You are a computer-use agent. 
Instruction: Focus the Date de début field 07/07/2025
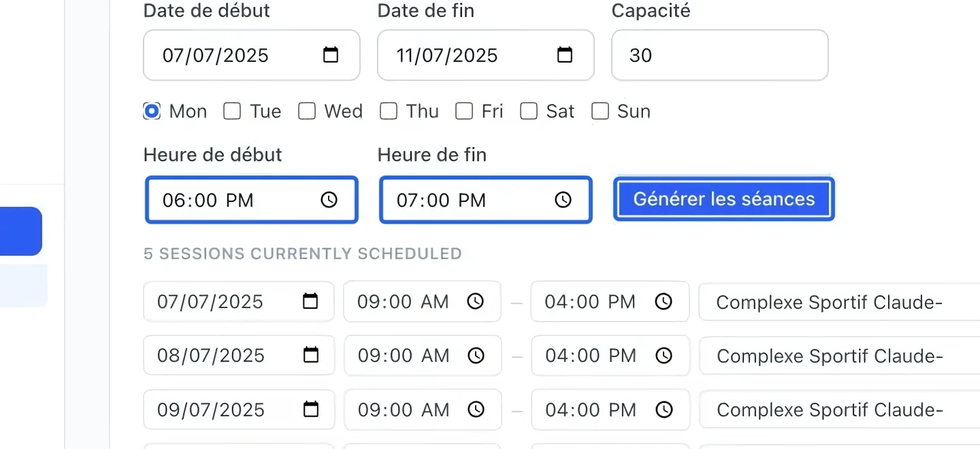pos(252,55)
